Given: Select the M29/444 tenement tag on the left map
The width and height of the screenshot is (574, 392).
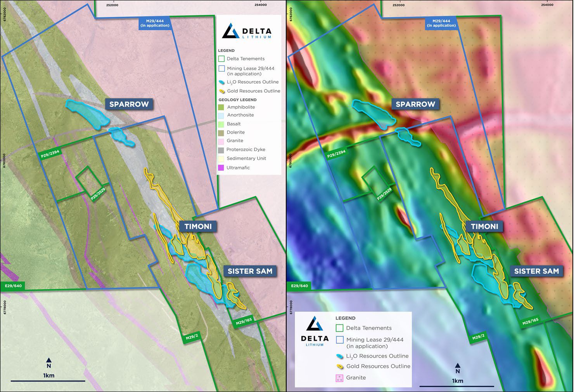Looking at the screenshot, I should [155, 23].
